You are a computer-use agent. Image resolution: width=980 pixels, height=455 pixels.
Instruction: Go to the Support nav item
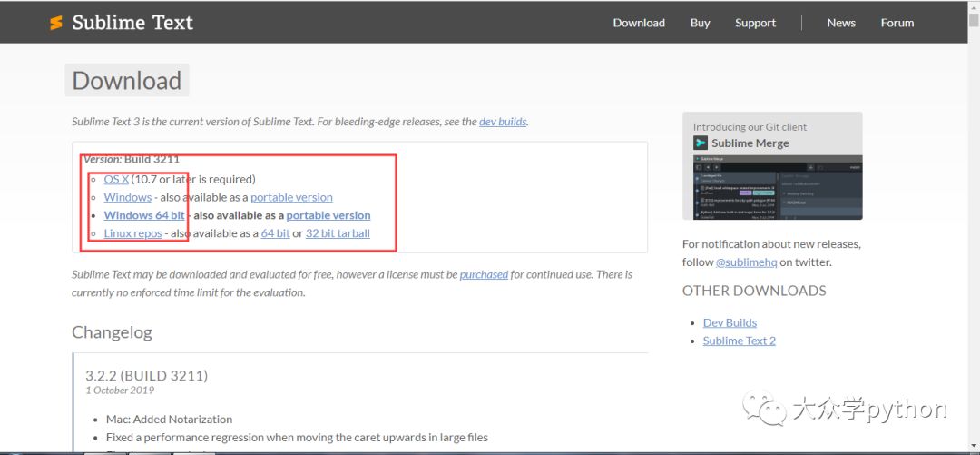755,23
